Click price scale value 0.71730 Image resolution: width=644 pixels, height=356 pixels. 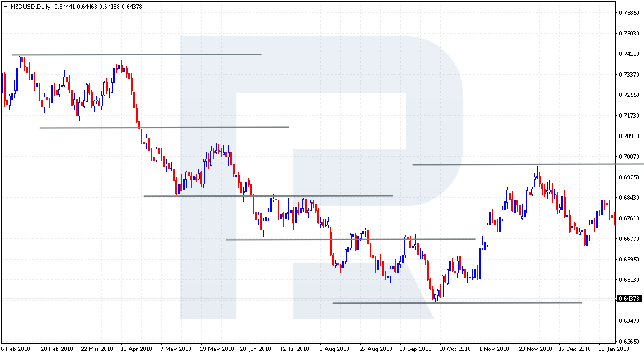coord(629,115)
